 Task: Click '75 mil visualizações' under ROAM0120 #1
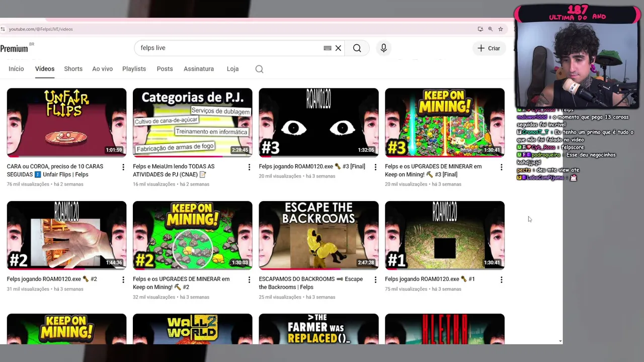tap(406, 289)
